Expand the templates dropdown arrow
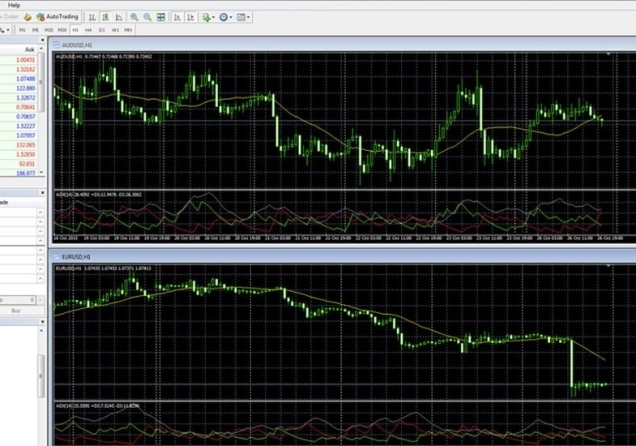636x446 pixels. [x=248, y=17]
